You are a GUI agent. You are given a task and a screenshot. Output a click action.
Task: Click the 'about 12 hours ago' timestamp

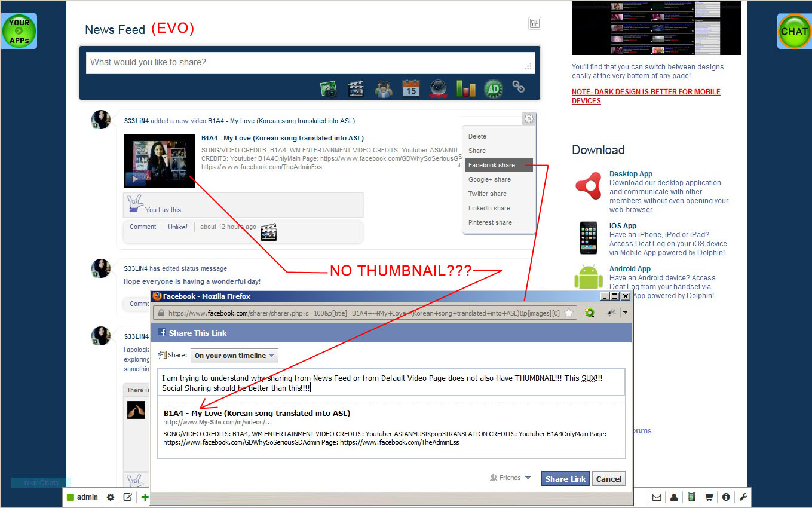(x=228, y=227)
